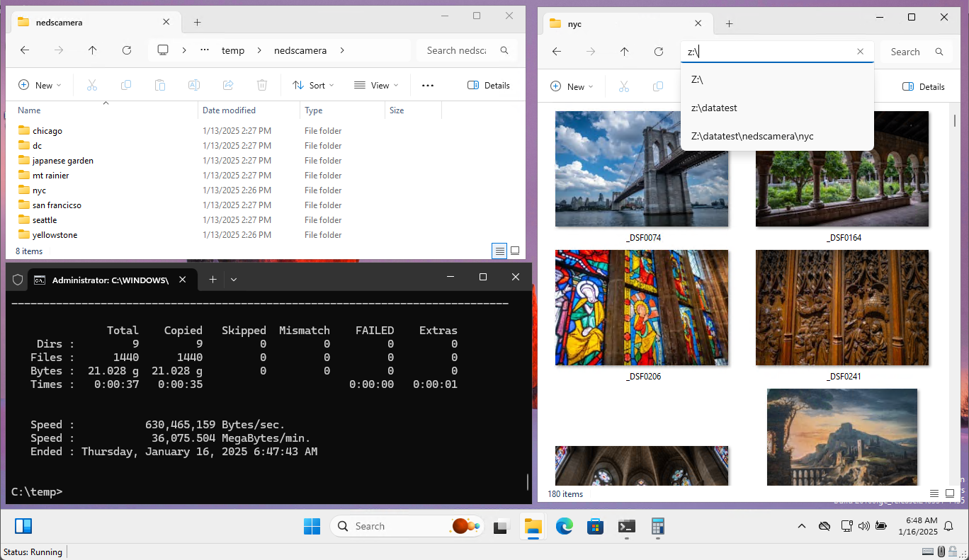This screenshot has width=969, height=560.
Task: Select the z:\datatest address suggestion
Action: click(x=714, y=108)
